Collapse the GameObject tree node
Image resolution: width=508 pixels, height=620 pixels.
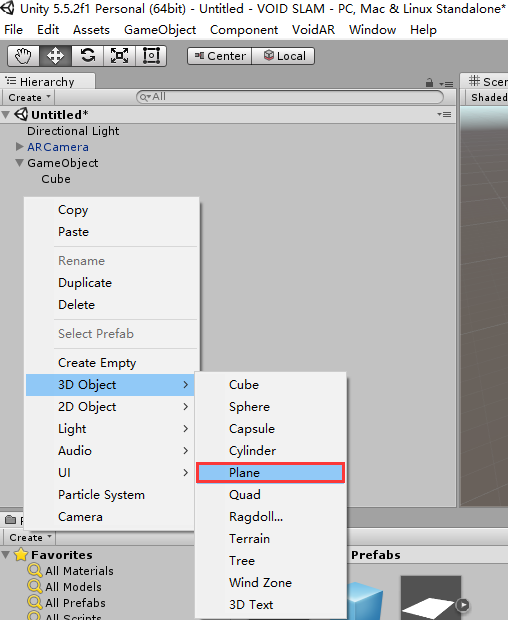pyautogui.click(x=19, y=163)
